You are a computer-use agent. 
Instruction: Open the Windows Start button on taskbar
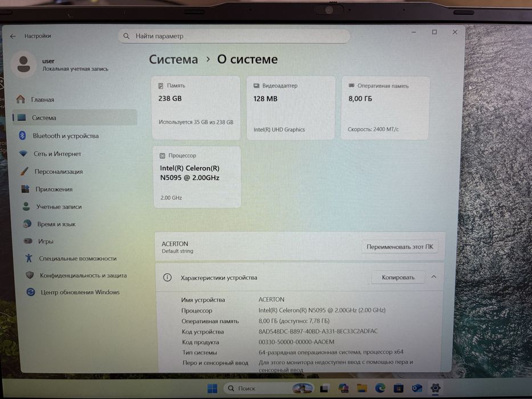(212, 388)
